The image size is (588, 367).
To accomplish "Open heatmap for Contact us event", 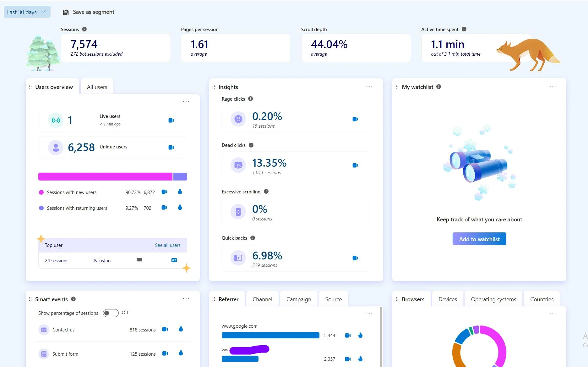I will click(x=181, y=329).
